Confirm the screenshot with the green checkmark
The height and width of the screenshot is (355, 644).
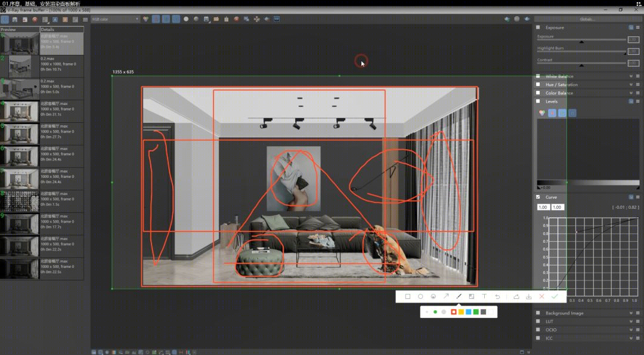tap(555, 297)
